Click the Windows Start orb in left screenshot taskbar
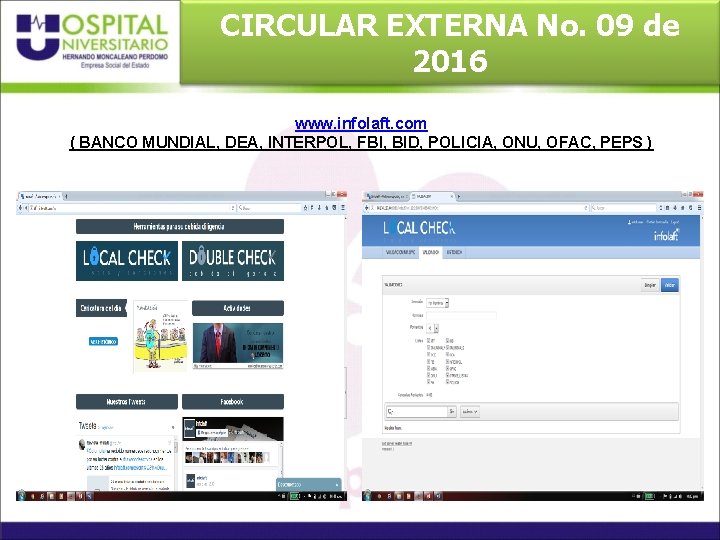The height and width of the screenshot is (540, 720). [x=21, y=496]
